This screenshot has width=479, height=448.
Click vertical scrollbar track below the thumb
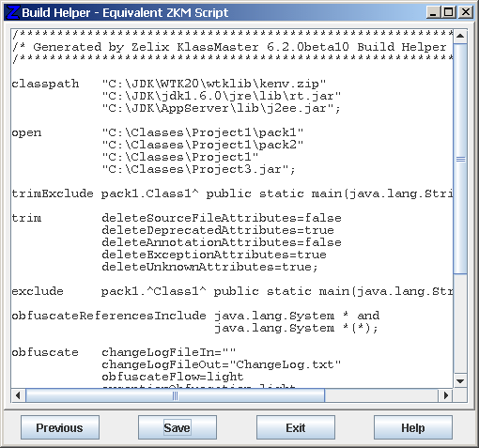(460, 324)
